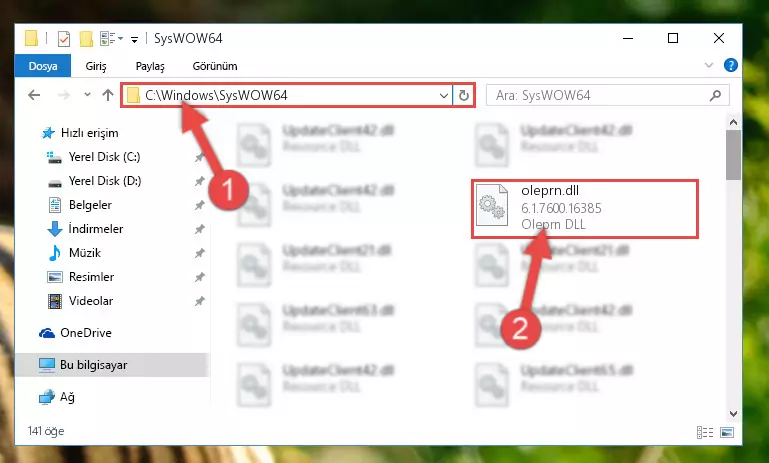Switch to large icons view layout
Image resolution: width=769 pixels, height=463 pixels.
[x=727, y=432]
